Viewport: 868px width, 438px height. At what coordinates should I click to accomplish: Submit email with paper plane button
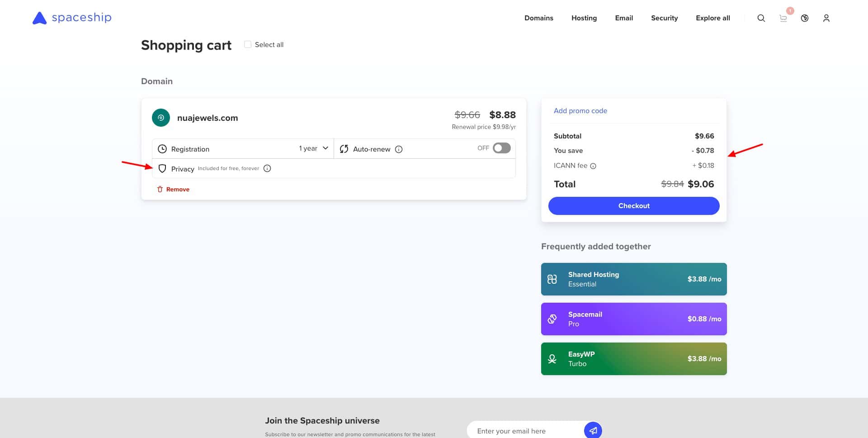coord(593,430)
